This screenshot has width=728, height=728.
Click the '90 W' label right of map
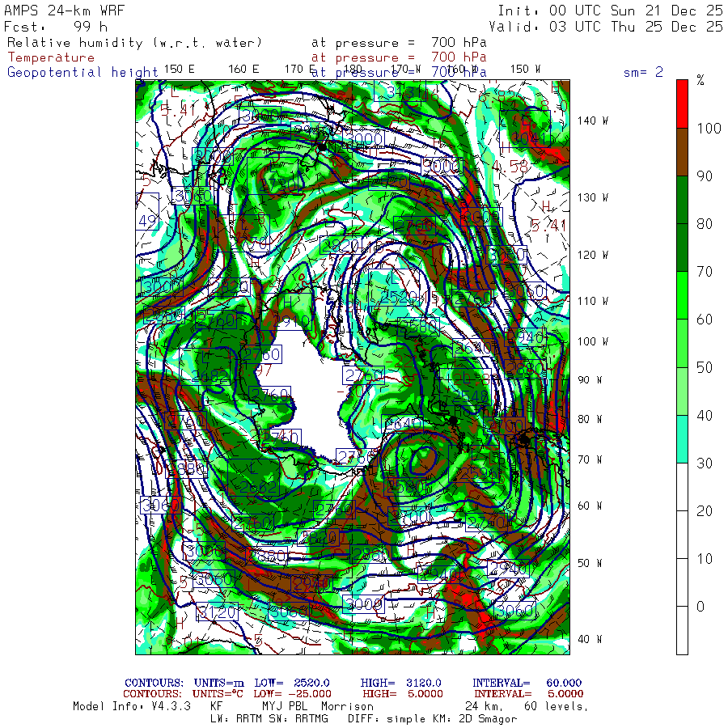(x=590, y=380)
